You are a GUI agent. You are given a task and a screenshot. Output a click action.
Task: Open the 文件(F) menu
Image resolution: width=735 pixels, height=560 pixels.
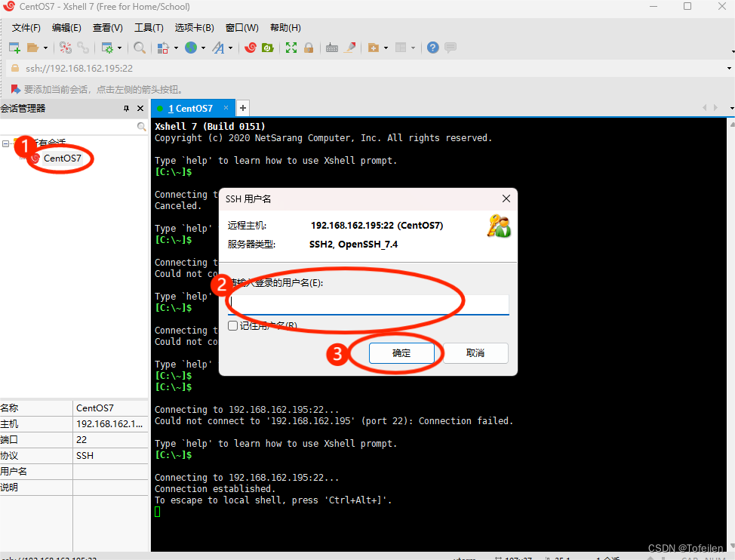pos(26,28)
